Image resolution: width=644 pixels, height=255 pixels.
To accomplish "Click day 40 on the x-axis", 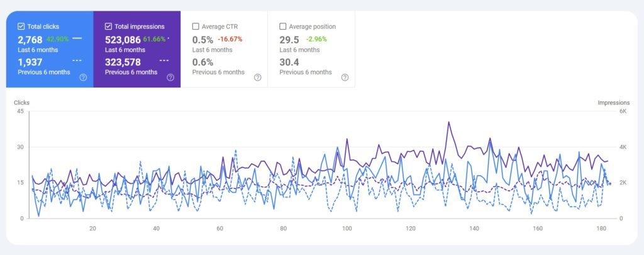I will (156, 229).
